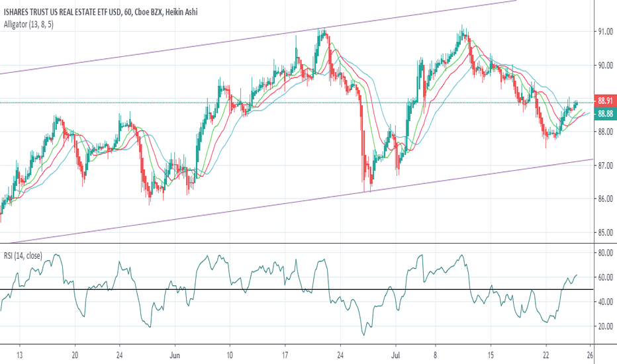Click the 10 date label on time axis
Screen dimensions: 617x364
(230, 355)
